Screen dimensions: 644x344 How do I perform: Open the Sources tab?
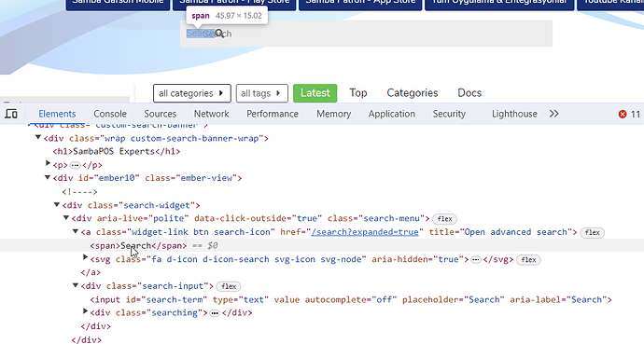click(161, 114)
